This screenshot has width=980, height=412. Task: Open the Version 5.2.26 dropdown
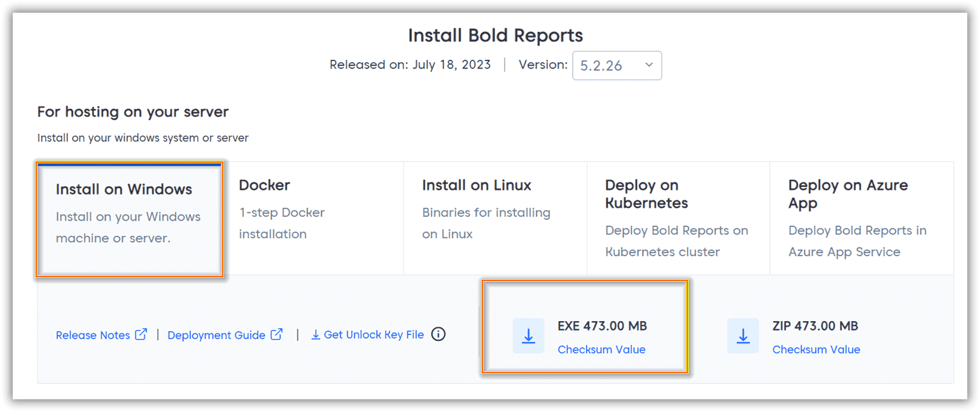tap(616, 65)
